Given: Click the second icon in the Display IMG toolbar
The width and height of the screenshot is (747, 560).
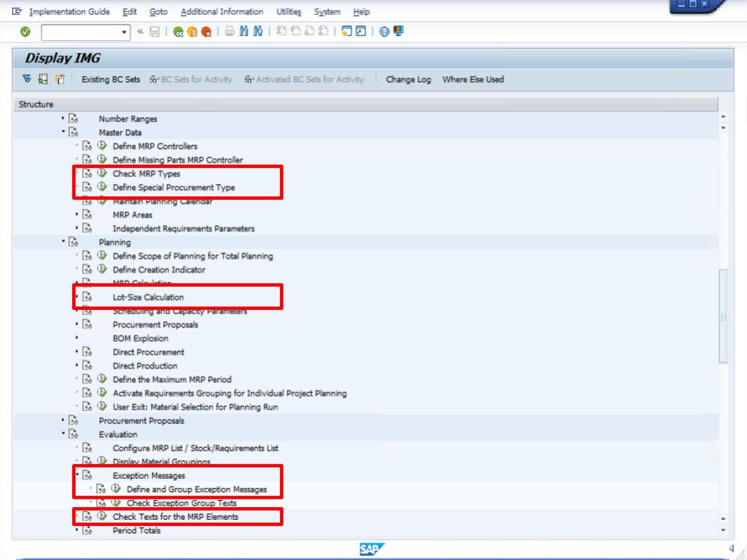Looking at the screenshot, I should tap(43, 79).
